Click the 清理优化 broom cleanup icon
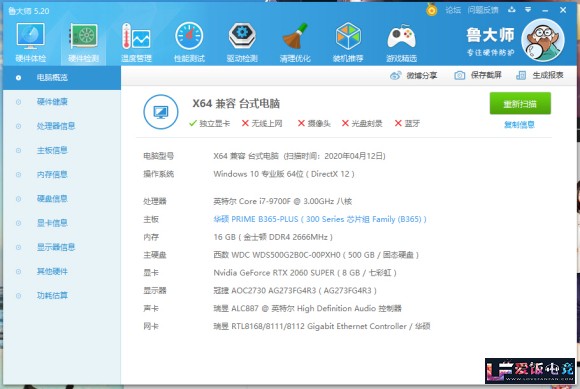 click(x=295, y=42)
